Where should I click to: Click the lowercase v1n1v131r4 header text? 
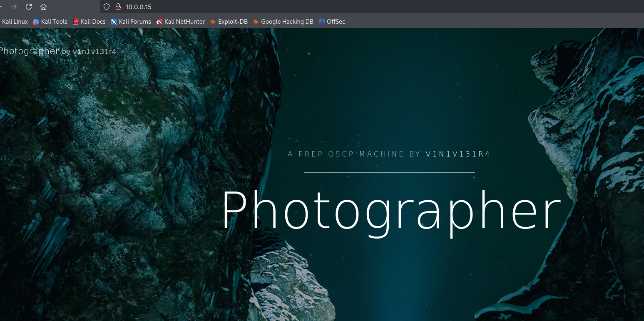point(94,52)
